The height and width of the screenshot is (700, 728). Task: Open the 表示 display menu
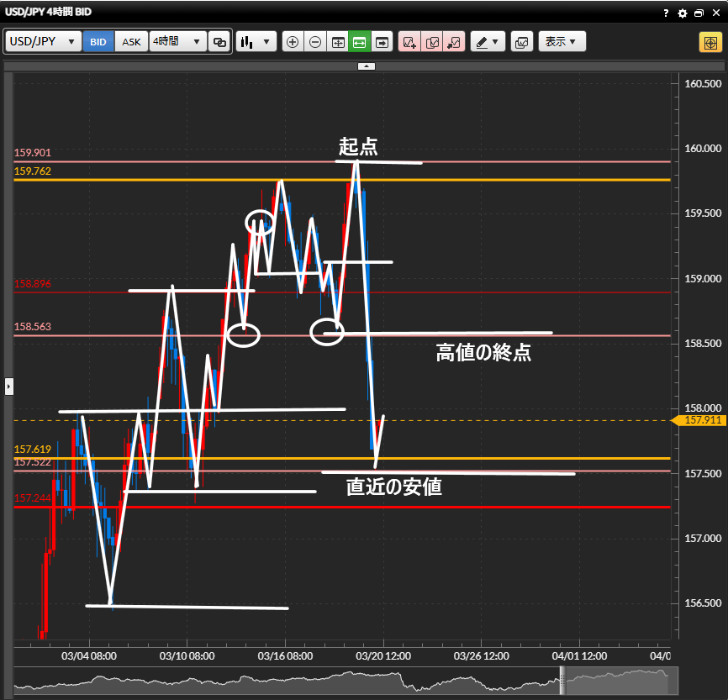pos(561,42)
